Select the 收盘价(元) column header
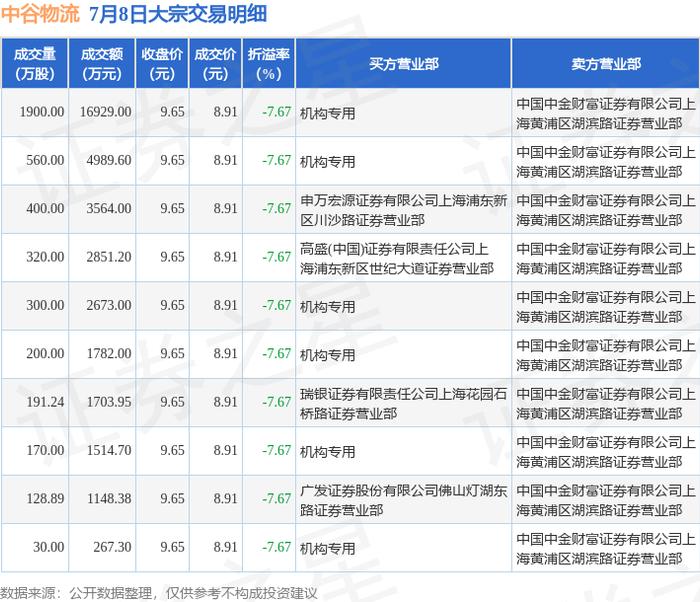The width and height of the screenshot is (700, 602). click(162, 63)
